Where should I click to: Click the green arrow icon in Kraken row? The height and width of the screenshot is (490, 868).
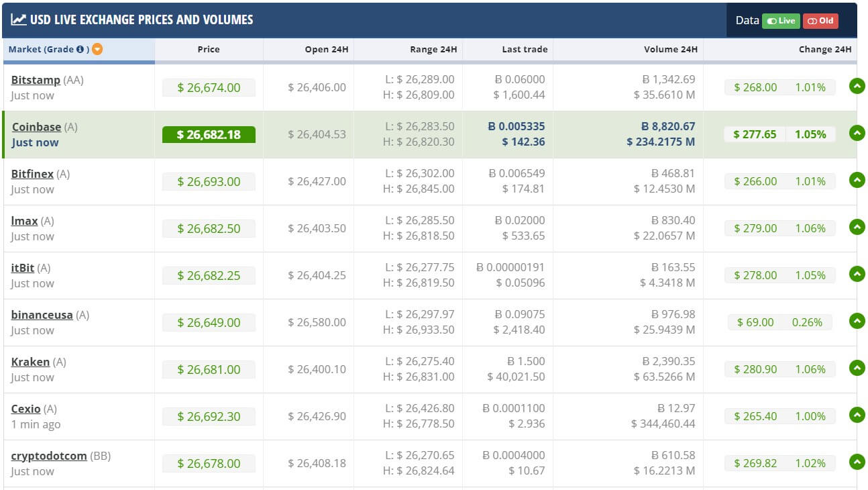857,368
